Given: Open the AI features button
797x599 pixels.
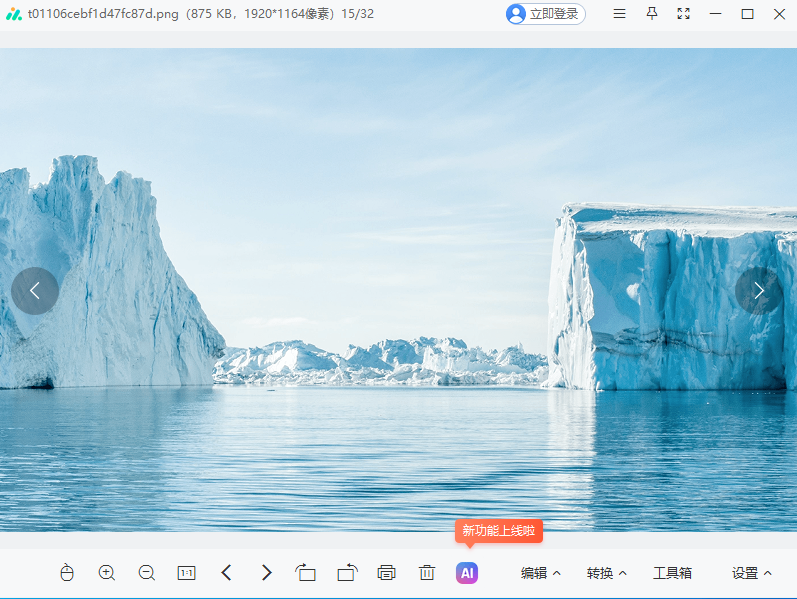Looking at the screenshot, I should 467,573.
